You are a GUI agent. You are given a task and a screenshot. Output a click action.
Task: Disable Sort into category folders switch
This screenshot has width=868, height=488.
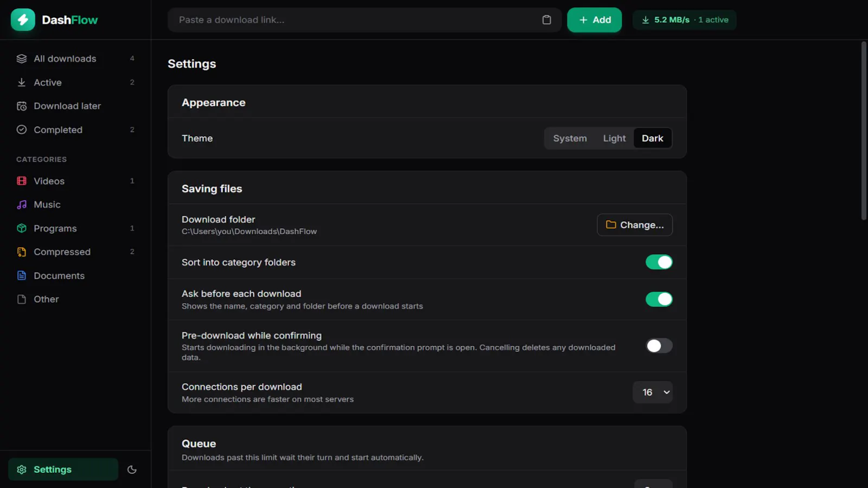click(x=659, y=262)
